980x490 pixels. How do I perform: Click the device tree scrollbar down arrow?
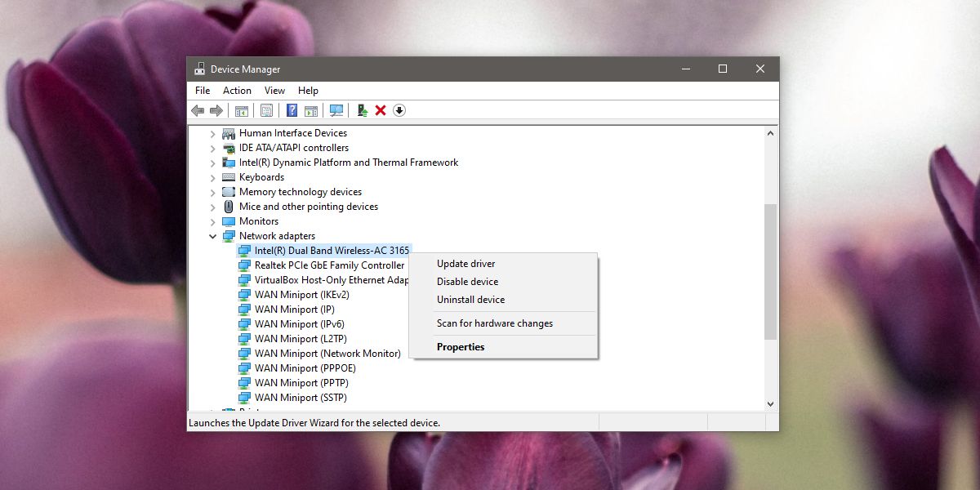(770, 403)
